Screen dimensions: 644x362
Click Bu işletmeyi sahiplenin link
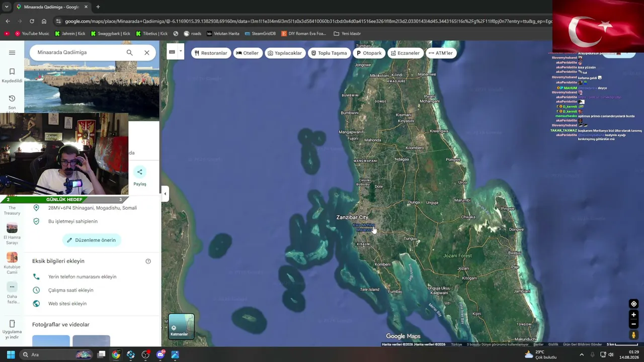pyautogui.click(x=73, y=221)
